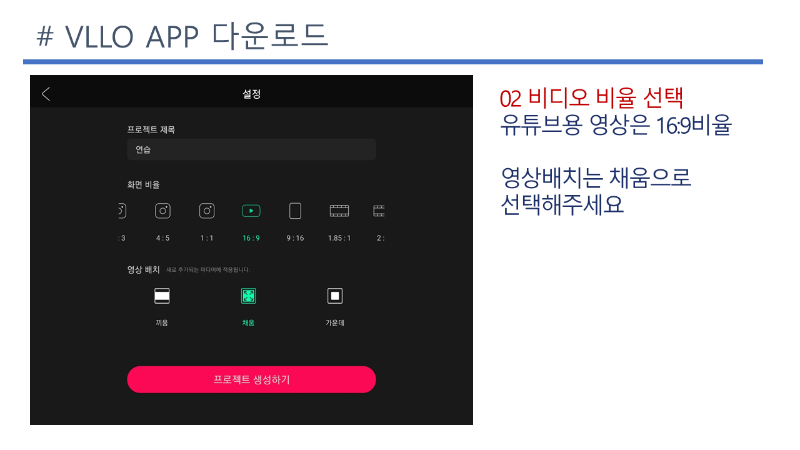The image size is (800, 450).
Task: Click the 4:5 ratio label text
Action: [x=163, y=238]
